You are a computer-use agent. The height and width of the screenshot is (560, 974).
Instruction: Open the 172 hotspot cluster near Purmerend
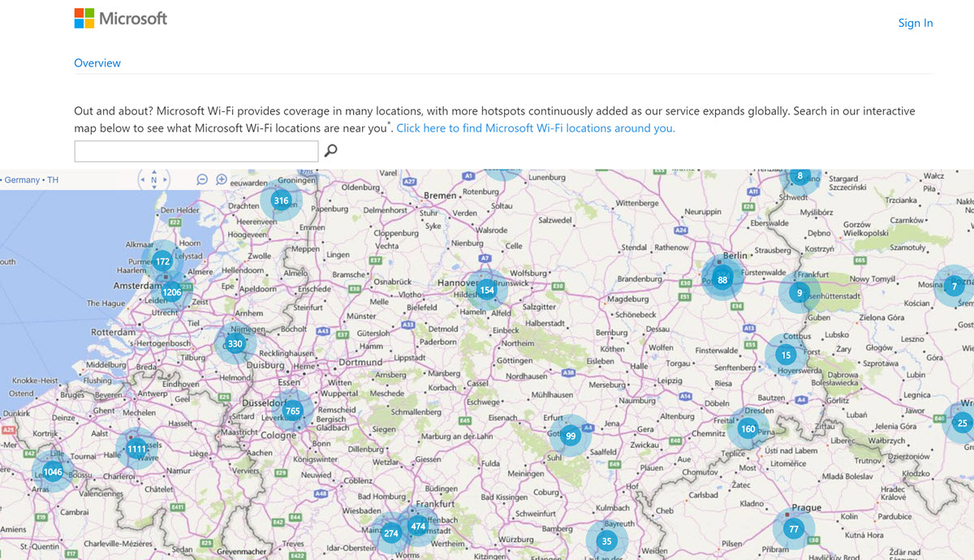163,261
